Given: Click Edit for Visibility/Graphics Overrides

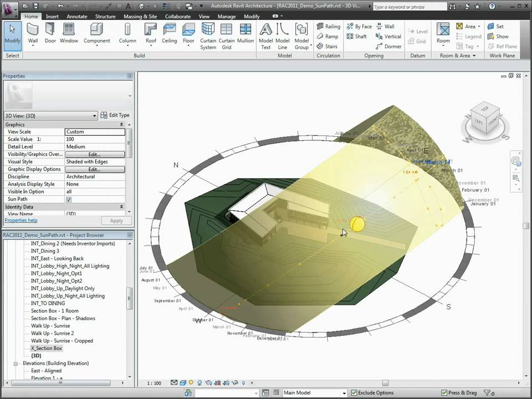Looking at the screenshot, I should (95, 155).
